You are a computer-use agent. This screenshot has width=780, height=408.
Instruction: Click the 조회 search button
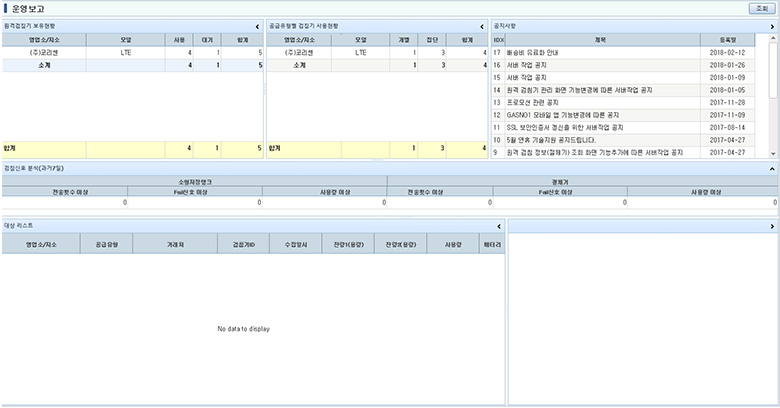click(760, 8)
